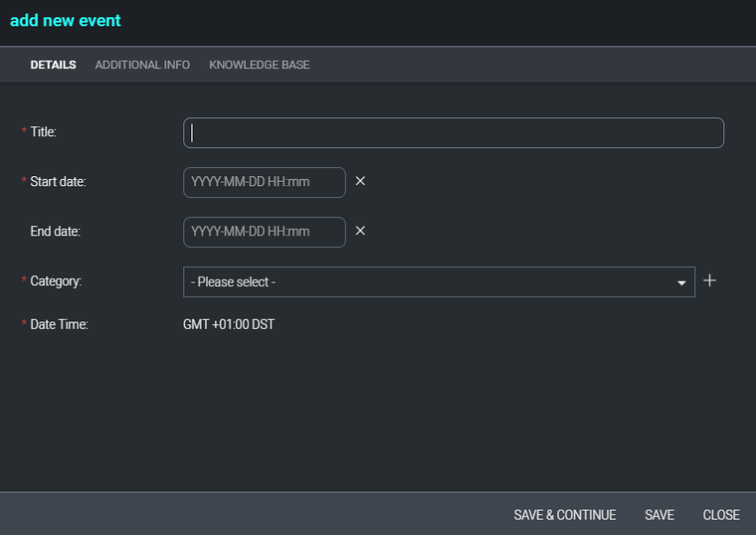This screenshot has height=535, width=756.
Task: Click the 'Date Time:' label
Action: (59, 324)
